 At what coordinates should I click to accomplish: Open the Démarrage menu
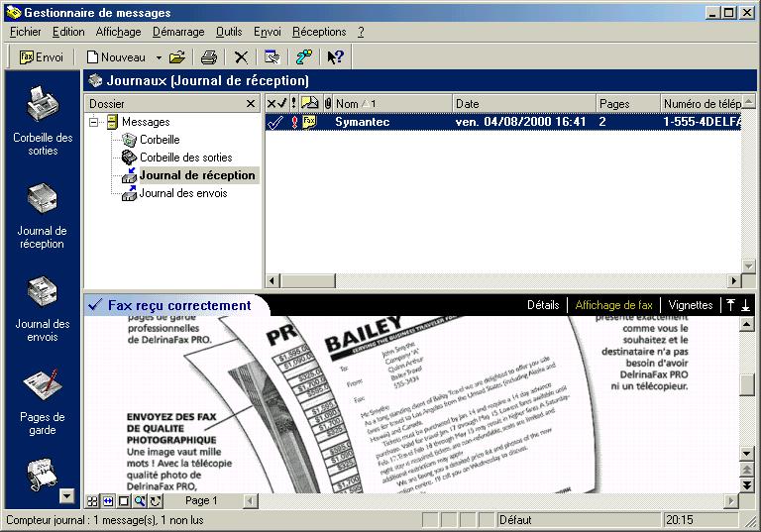[x=178, y=32]
